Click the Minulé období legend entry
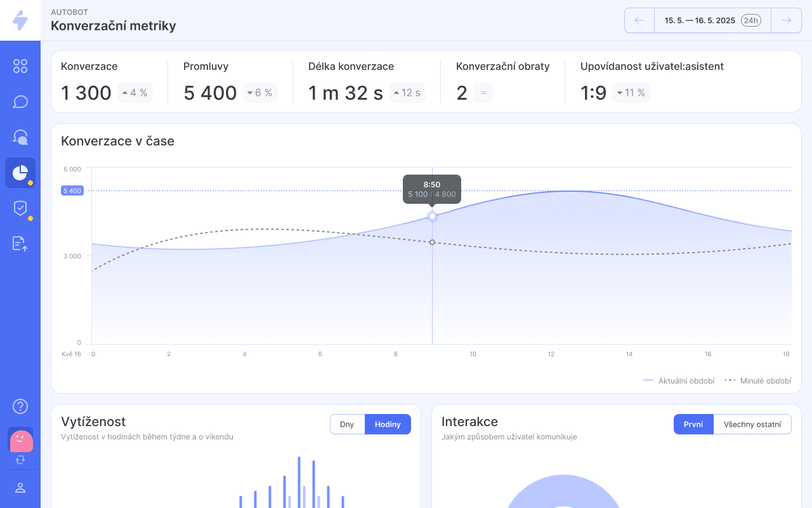Screen dimensions: 812x508 point(758,381)
